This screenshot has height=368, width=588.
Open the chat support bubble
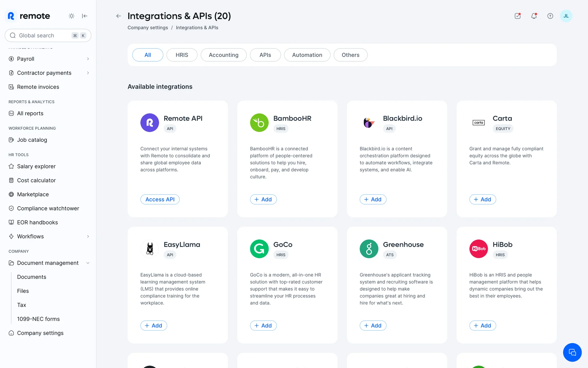point(572,352)
